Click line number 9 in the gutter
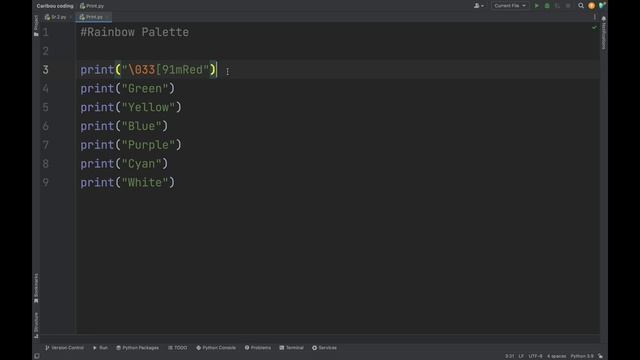 click(46, 182)
